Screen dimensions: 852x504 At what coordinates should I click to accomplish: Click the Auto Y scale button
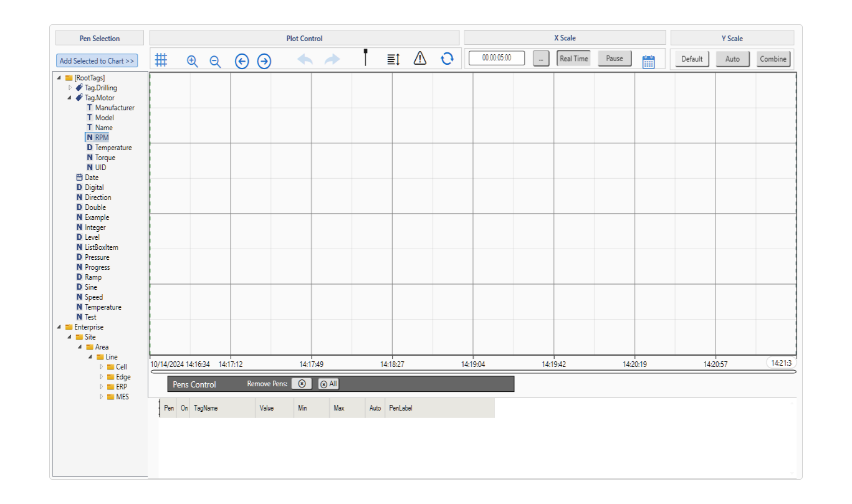pos(732,59)
